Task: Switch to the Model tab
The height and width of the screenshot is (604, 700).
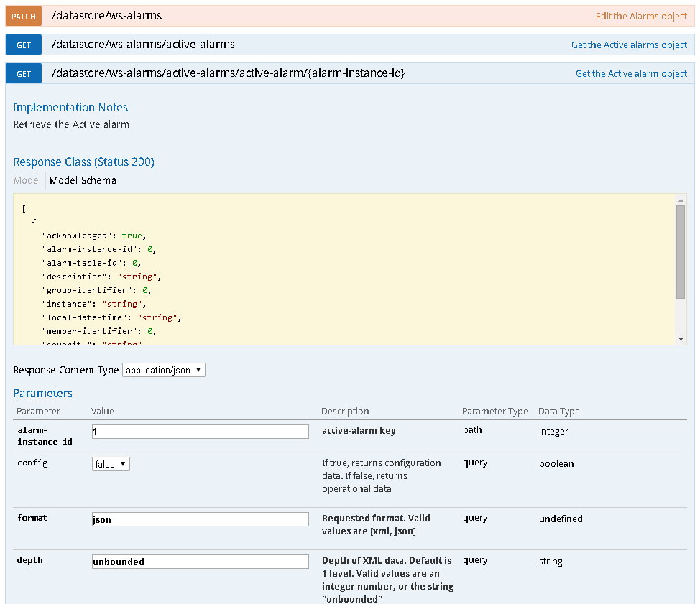Action: [x=27, y=180]
